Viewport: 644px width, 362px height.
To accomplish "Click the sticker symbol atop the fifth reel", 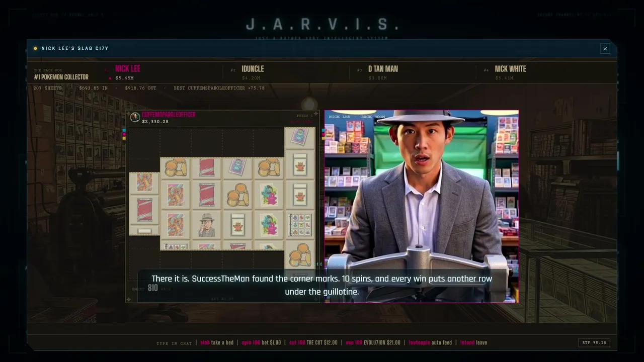I will pyautogui.click(x=300, y=137).
